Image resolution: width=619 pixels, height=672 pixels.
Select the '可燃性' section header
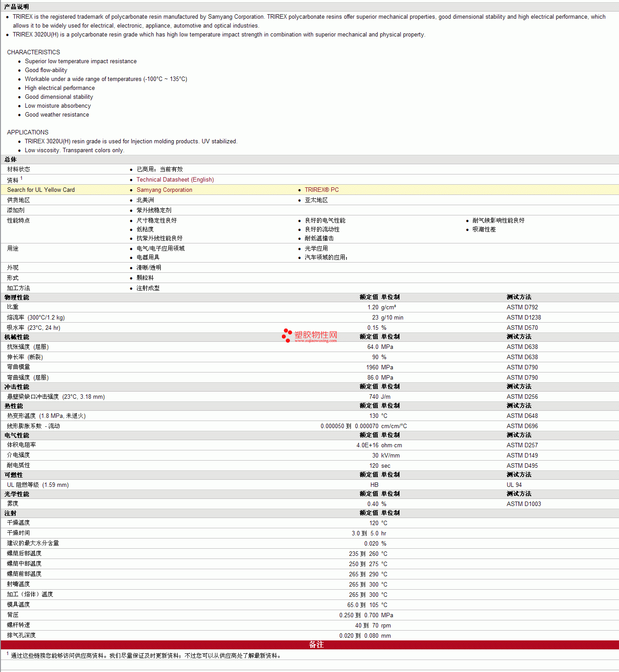(13, 475)
